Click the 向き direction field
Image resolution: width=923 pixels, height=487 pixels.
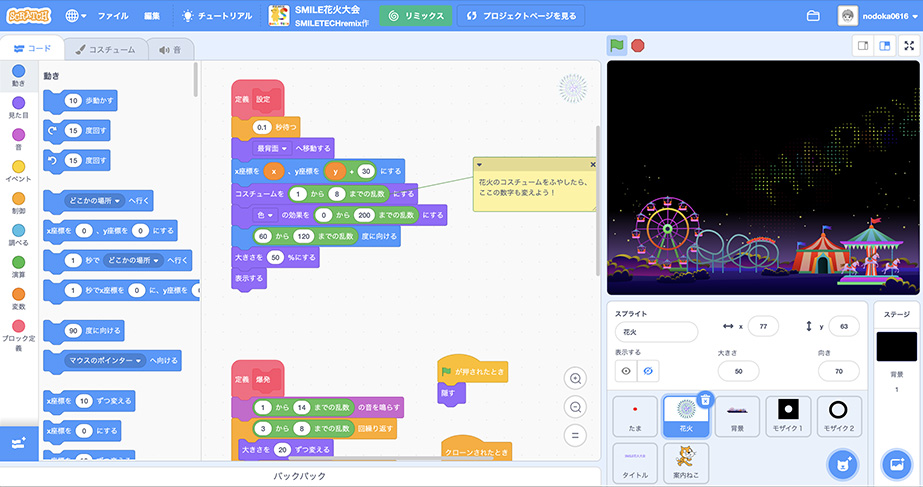click(838, 371)
